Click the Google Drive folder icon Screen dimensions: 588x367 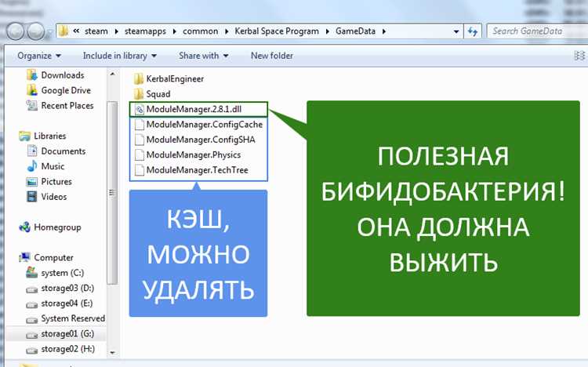click(x=32, y=90)
